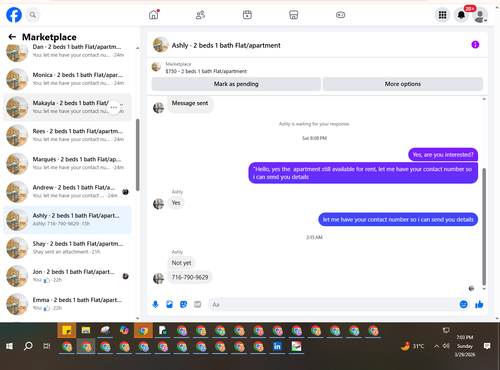Click the 'Not yet' message bubble

click(x=181, y=263)
